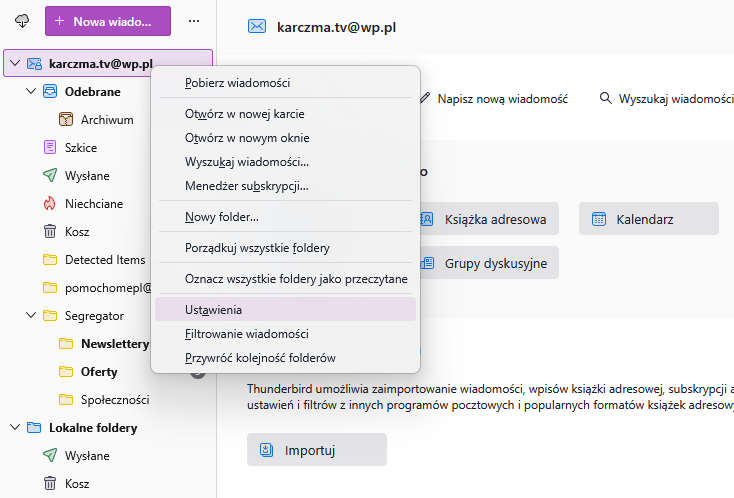Click the envelope icon beside the karczma.tv@wp.pl header
Viewport: 734px width, 498px height.
point(257,27)
